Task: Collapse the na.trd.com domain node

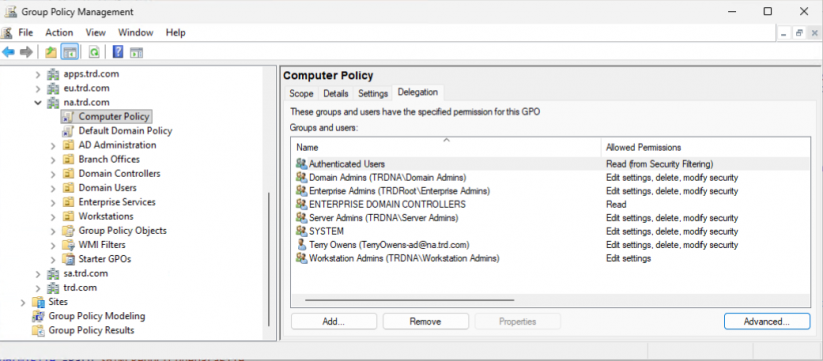Action: (38, 102)
